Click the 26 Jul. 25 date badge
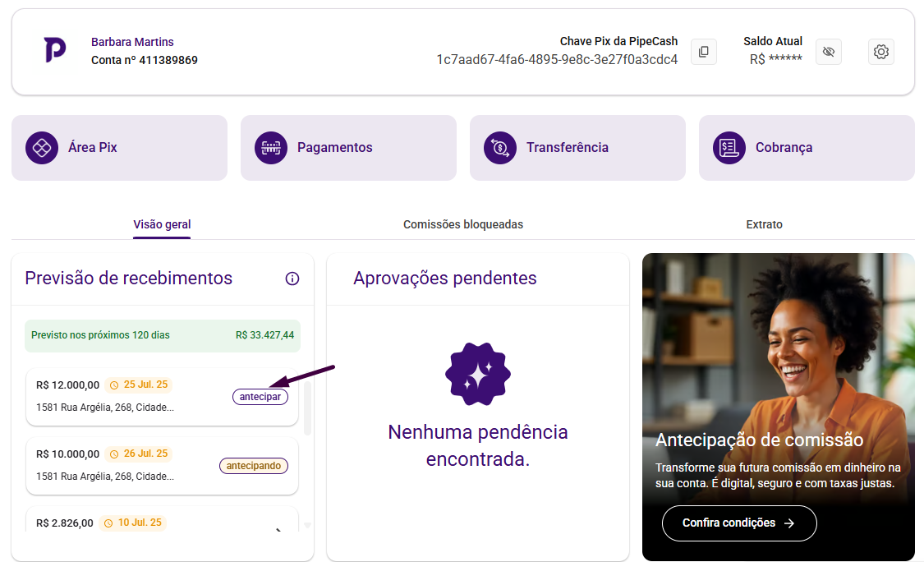The width and height of the screenshot is (924, 562). coord(139,454)
